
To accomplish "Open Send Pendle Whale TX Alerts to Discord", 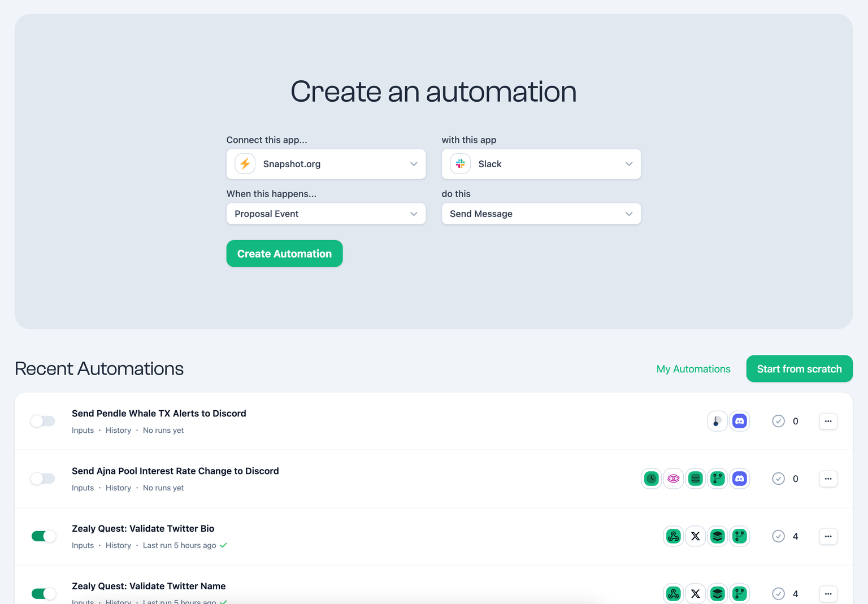I will point(159,414).
